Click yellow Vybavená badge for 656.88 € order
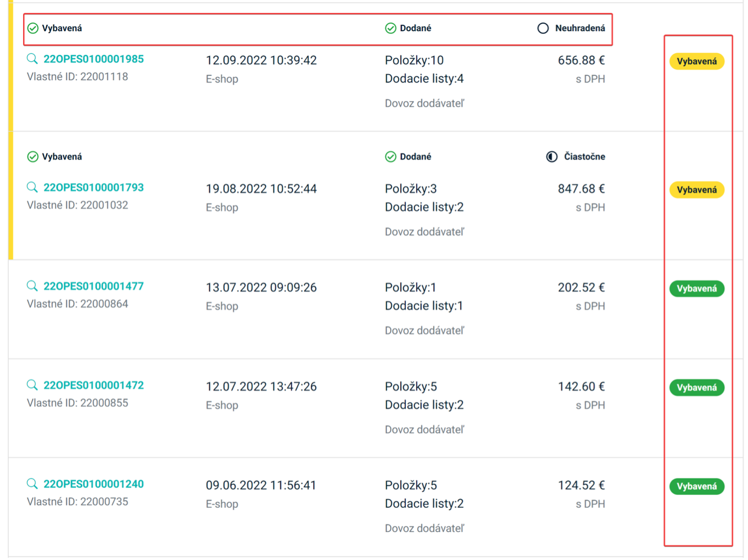Screen dimensions: 748x560 point(696,61)
